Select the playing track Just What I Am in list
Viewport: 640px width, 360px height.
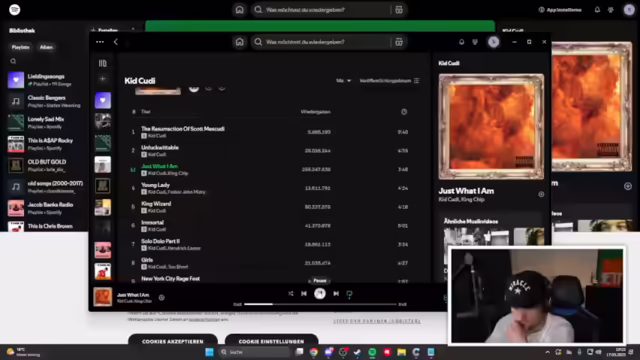(x=269, y=169)
